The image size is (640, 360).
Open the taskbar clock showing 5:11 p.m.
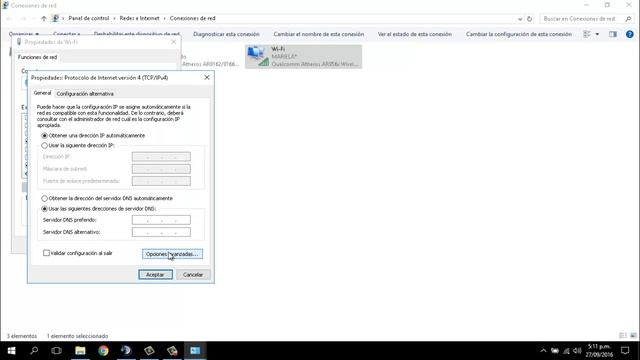(599, 351)
